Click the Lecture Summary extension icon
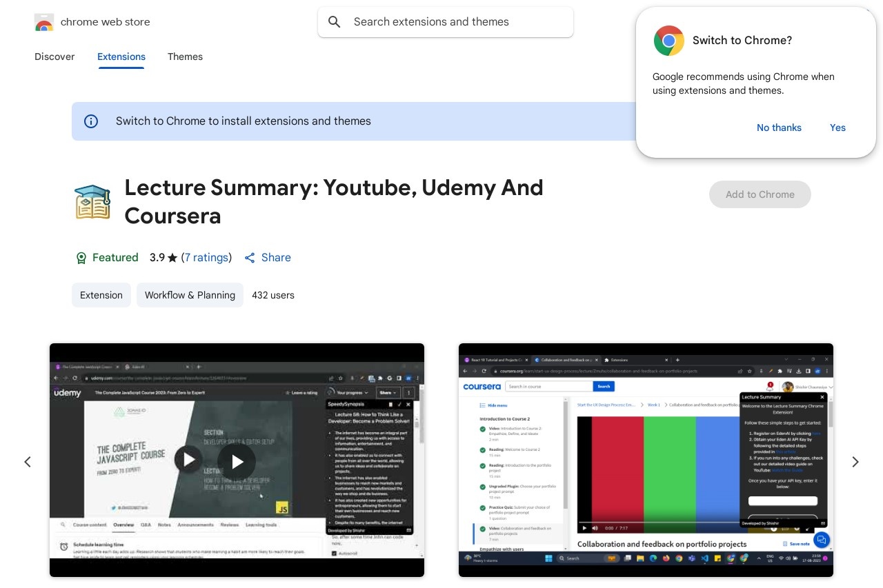This screenshot has height=588, width=883. [x=92, y=202]
